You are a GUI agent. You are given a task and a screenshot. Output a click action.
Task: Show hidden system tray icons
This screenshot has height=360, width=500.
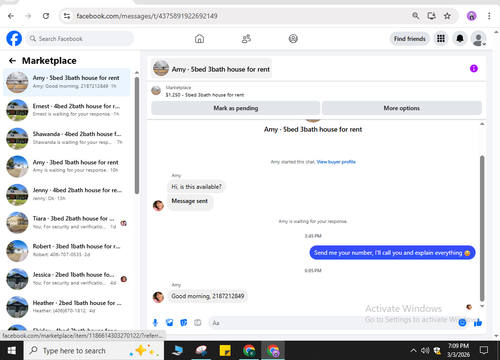point(413,350)
